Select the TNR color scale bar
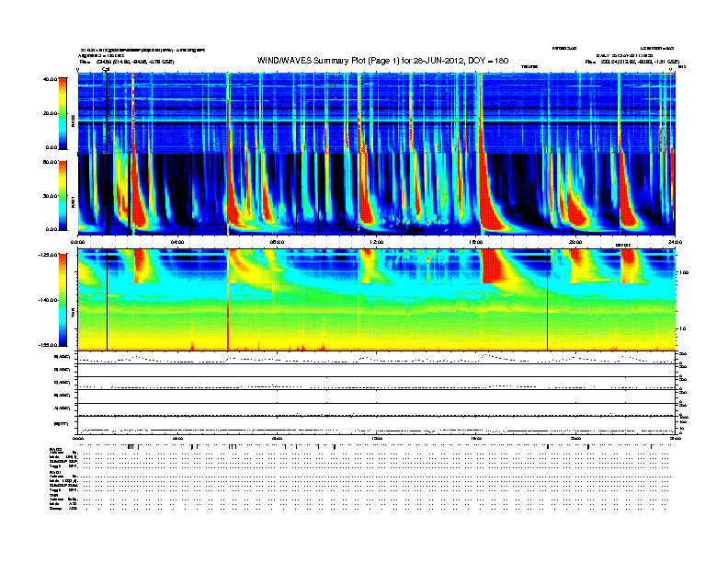This screenshot has width=728, height=563. [x=63, y=300]
